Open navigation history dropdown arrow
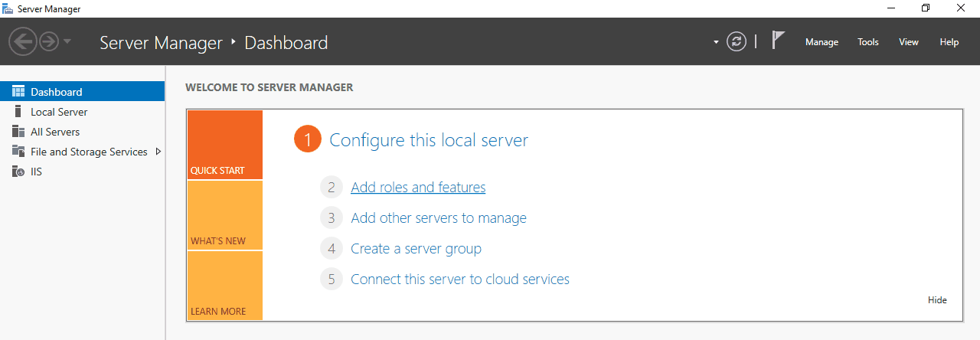 coord(67,41)
